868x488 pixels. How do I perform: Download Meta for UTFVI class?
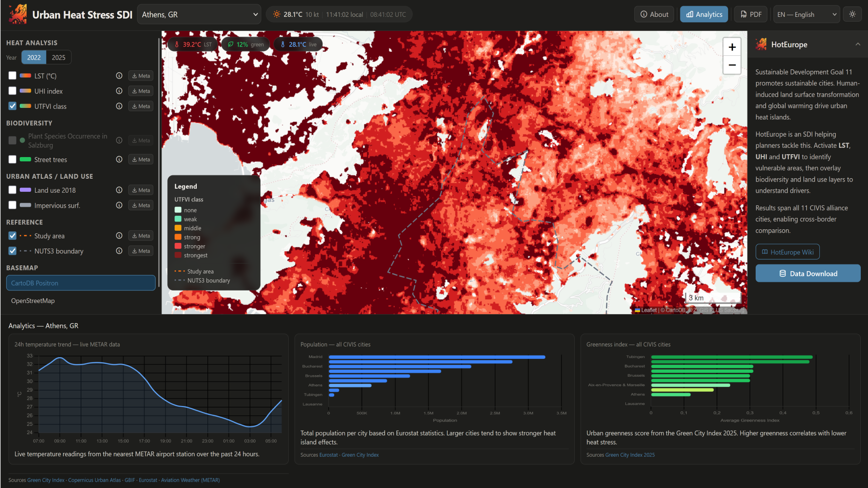coord(141,106)
